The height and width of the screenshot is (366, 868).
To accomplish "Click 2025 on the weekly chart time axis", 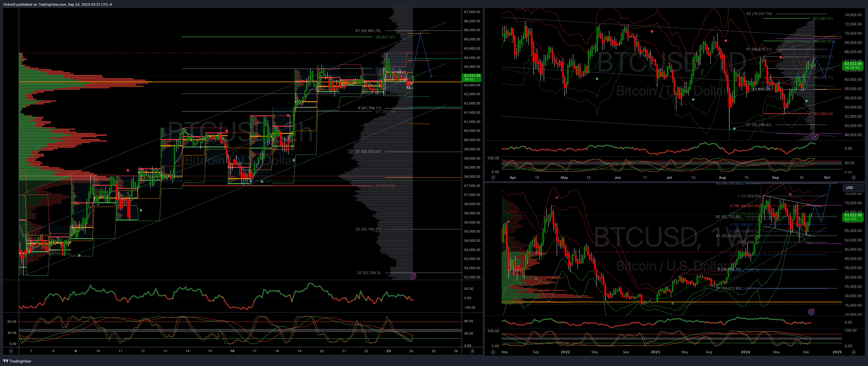I will coord(837,352).
